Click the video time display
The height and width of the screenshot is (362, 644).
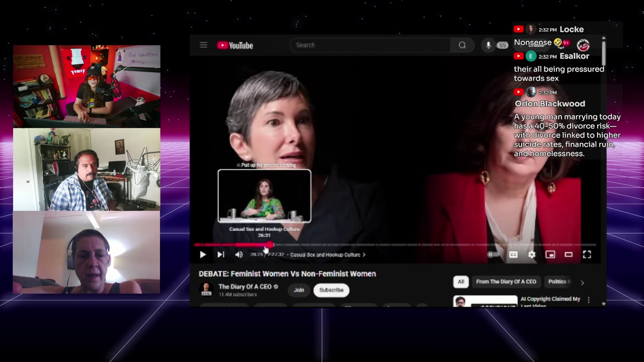click(267, 254)
